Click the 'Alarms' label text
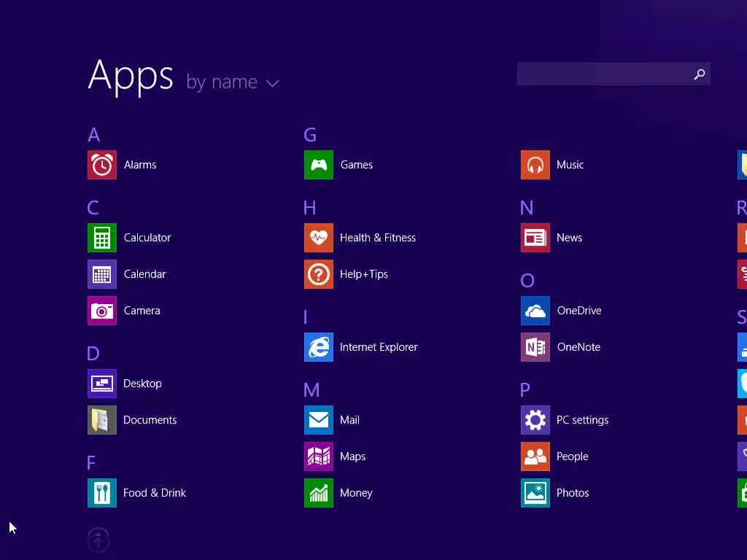 [x=140, y=165]
